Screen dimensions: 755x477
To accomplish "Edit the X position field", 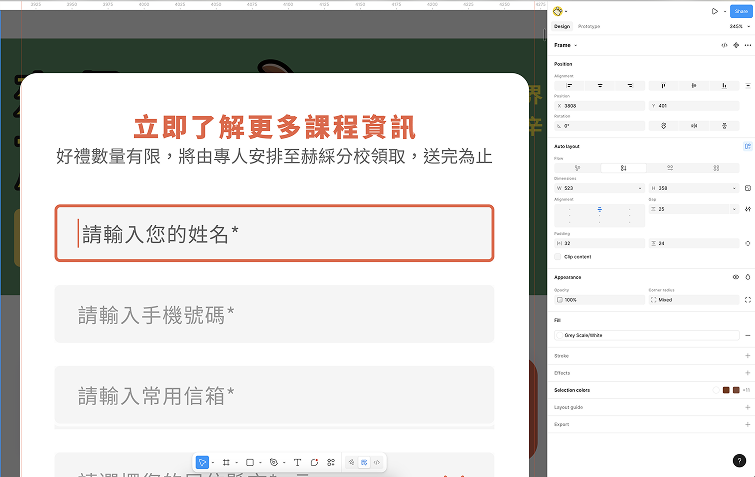I will 599,106.
